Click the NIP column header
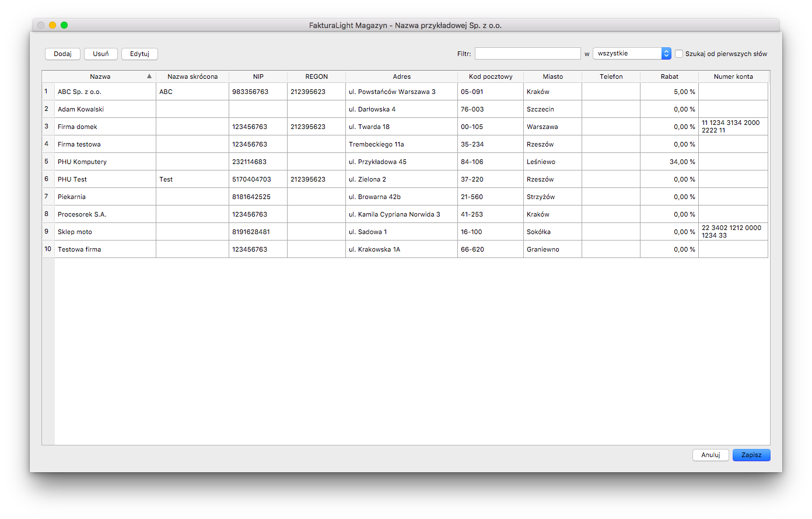The width and height of the screenshot is (812, 519). click(258, 76)
